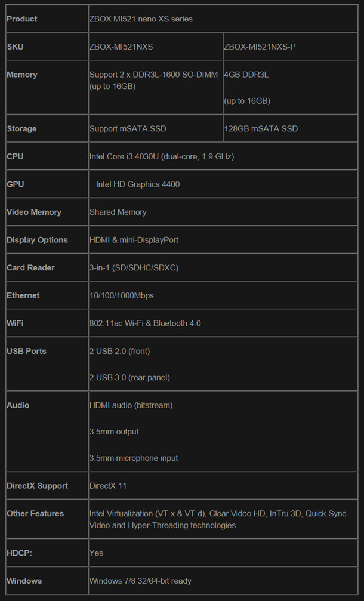
Task: Click the Support mSATA SSD cell
Action: pyautogui.click(x=156, y=128)
